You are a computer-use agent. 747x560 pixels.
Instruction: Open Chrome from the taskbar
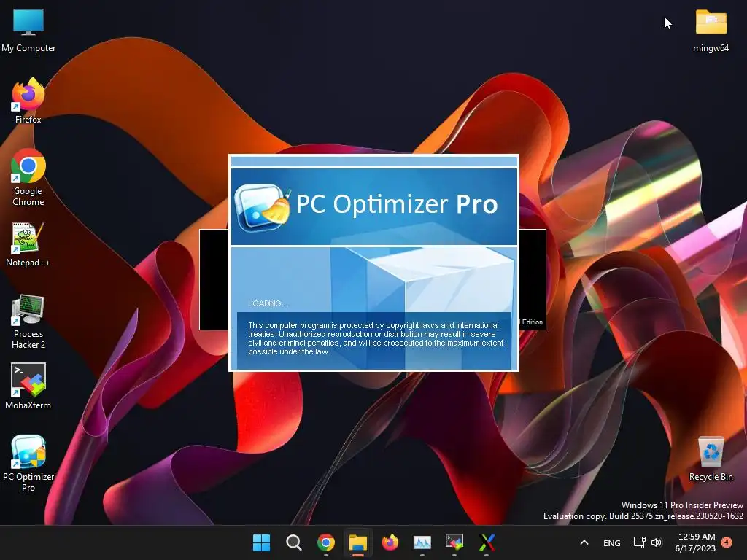326,542
